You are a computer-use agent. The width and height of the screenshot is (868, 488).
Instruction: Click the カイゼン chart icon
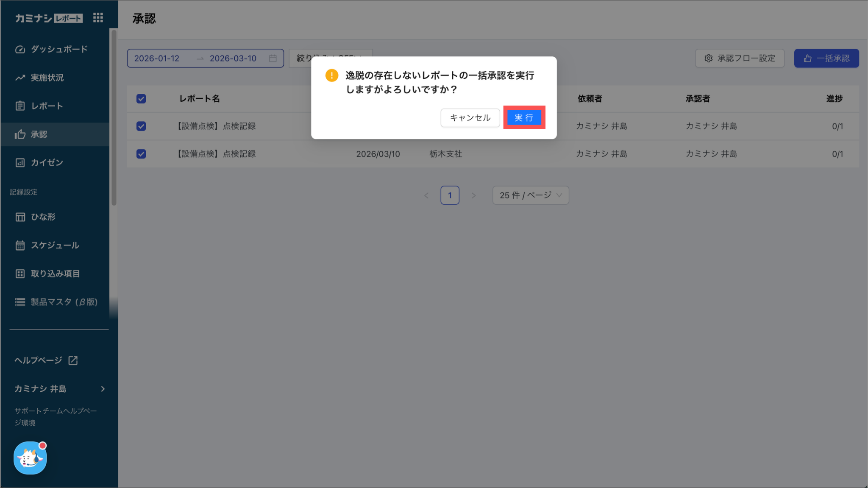coord(20,163)
